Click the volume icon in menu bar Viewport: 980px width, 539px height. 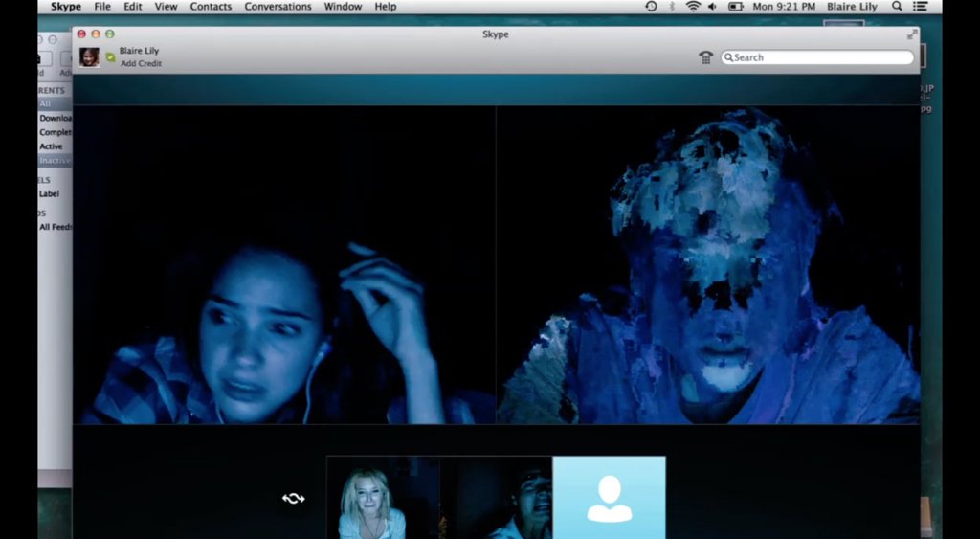click(x=712, y=7)
